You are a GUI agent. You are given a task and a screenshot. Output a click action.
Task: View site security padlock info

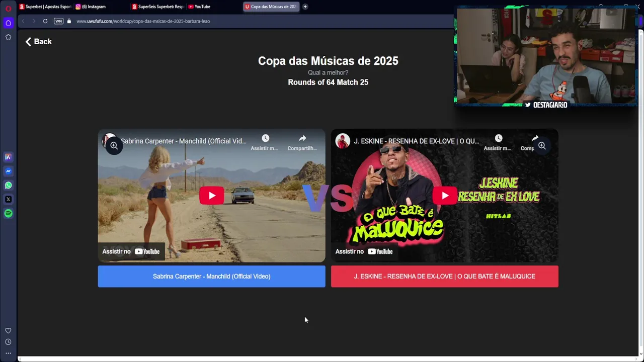(x=69, y=21)
